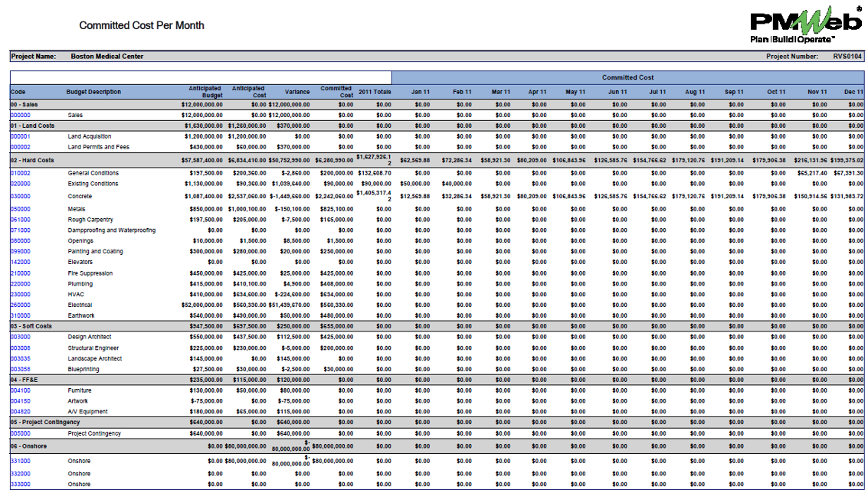Open code link 142000 Elevators
Image resolution: width=868 pixels, height=493 pixels.
(21, 263)
